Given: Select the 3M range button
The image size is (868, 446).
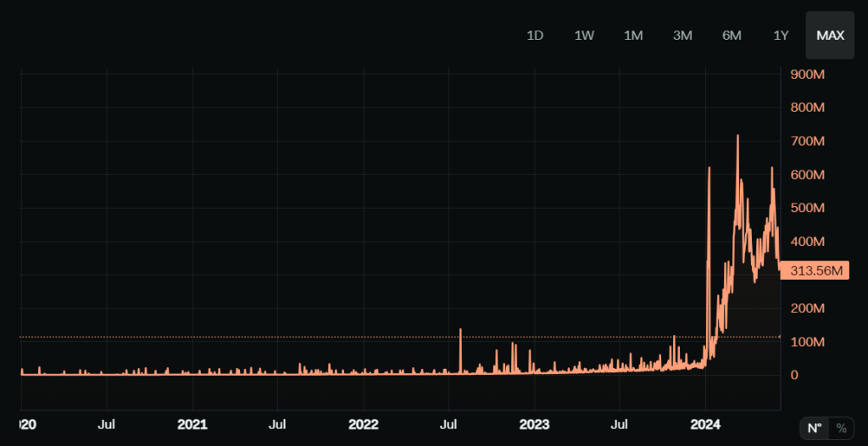Looking at the screenshot, I should click(682, 36).
